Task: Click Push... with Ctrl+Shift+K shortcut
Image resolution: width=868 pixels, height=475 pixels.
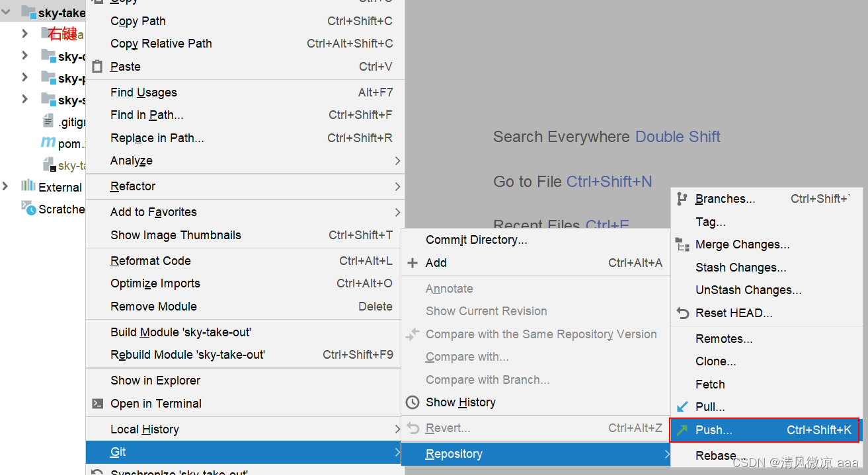Action: [x=765, y=430]
